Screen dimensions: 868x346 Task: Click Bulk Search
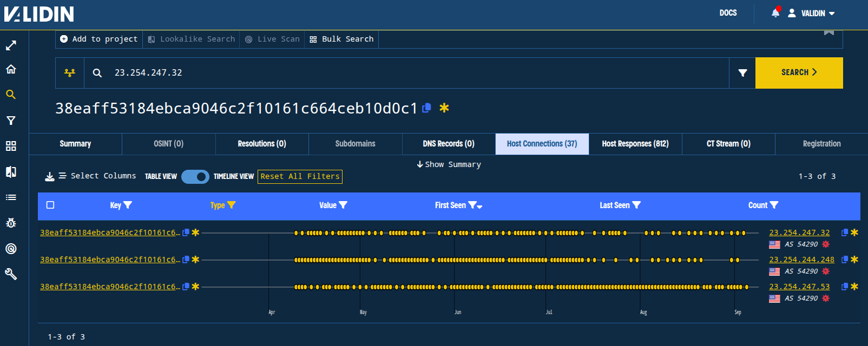tap(341, 39)
